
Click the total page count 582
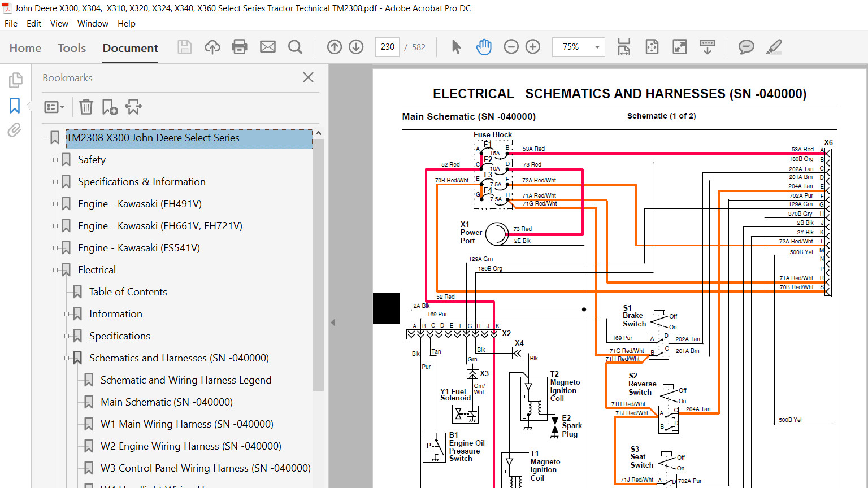(419, 47)
